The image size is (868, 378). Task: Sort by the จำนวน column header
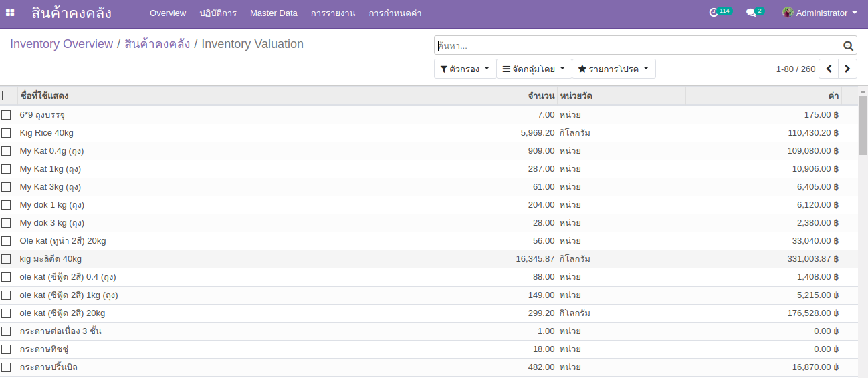(540, 96)
